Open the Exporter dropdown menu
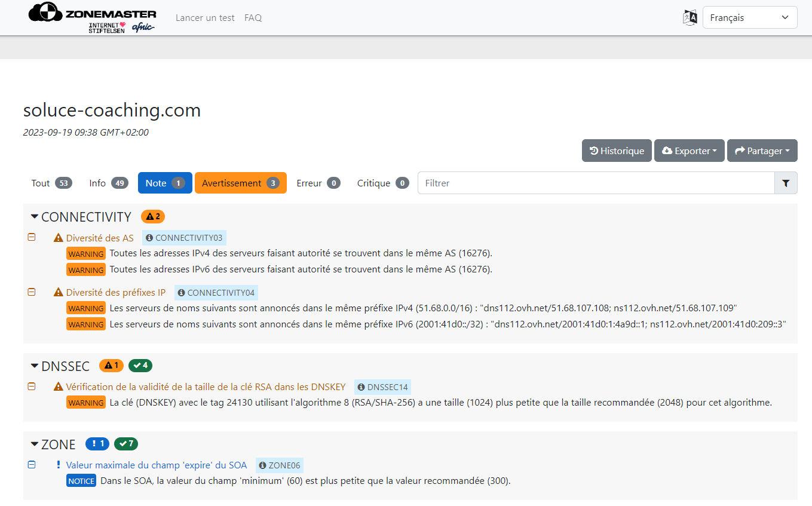The height and width of the screenshot is (506, 812). click(x=689, y=151)
